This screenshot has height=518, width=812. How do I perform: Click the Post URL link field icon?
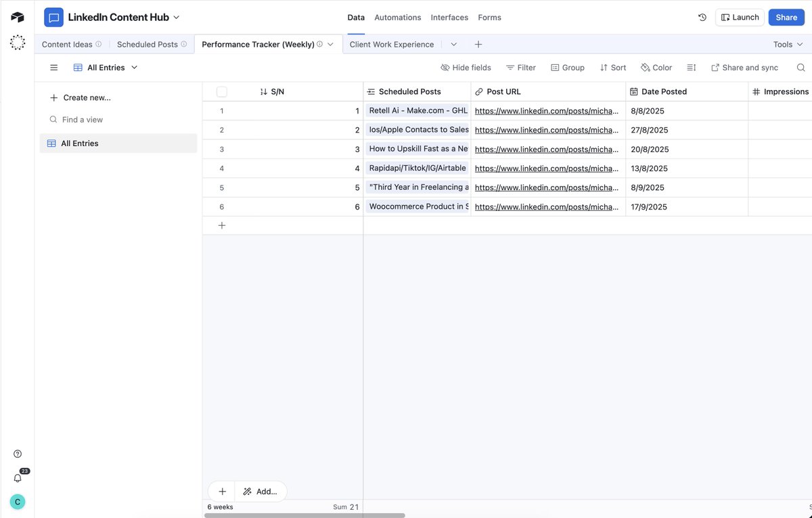point(479,91)
